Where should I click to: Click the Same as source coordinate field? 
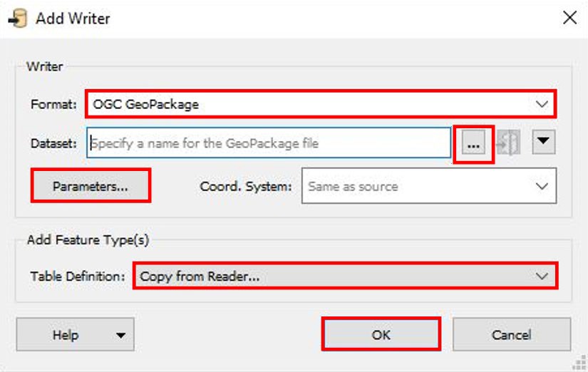pos(428,186)
